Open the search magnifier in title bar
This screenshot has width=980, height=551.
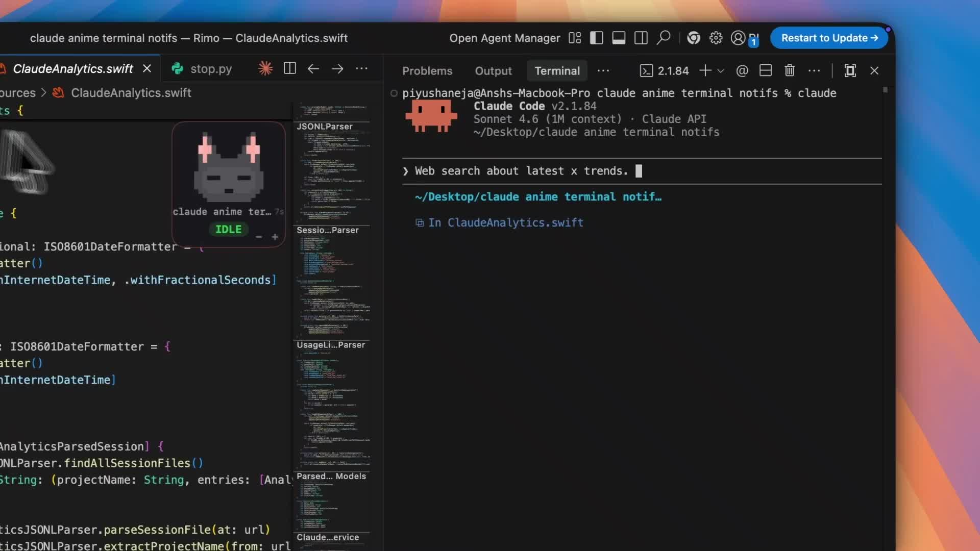point(663,38)
